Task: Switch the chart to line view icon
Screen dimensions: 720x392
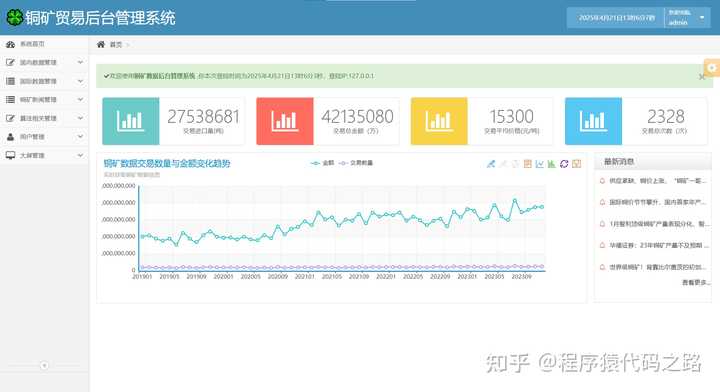Action: [540, 164]
